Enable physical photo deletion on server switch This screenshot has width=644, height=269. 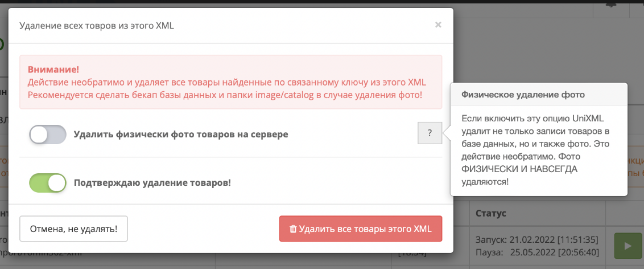pos(48,134)
